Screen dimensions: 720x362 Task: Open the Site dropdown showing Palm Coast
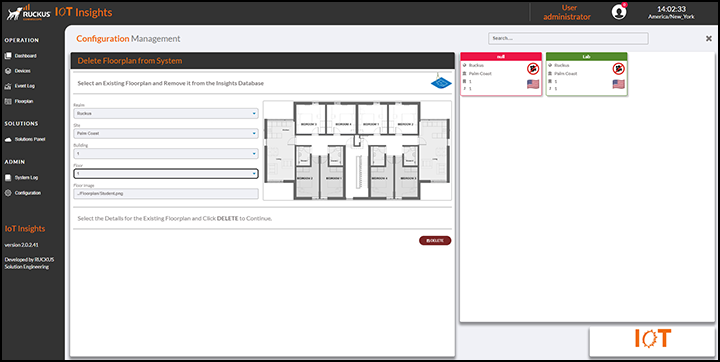(166, 133)
